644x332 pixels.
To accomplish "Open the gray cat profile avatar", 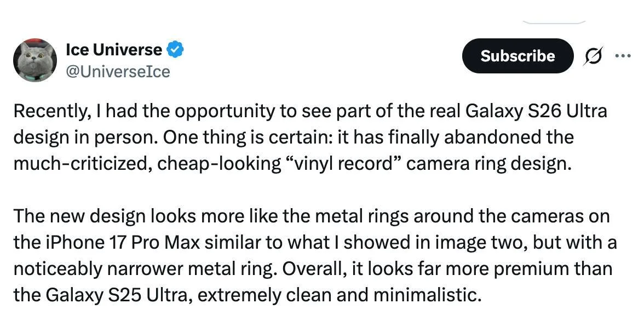I will 35,60.
